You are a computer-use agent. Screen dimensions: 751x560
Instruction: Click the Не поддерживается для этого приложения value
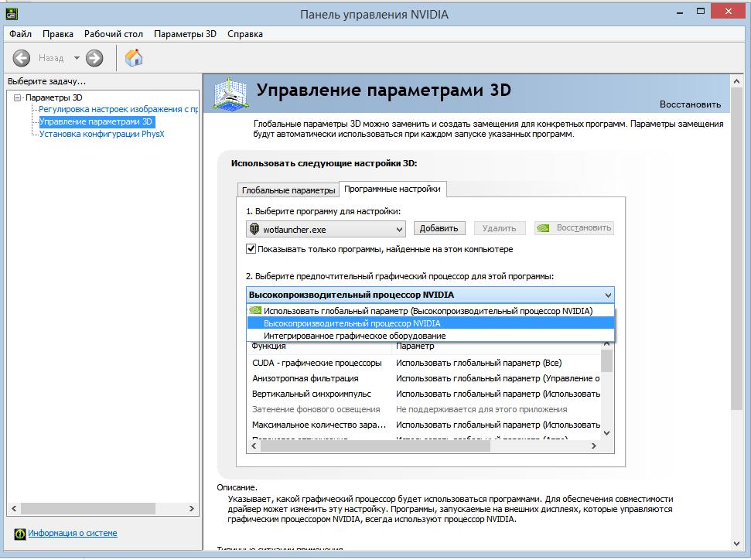coord(481,410)
